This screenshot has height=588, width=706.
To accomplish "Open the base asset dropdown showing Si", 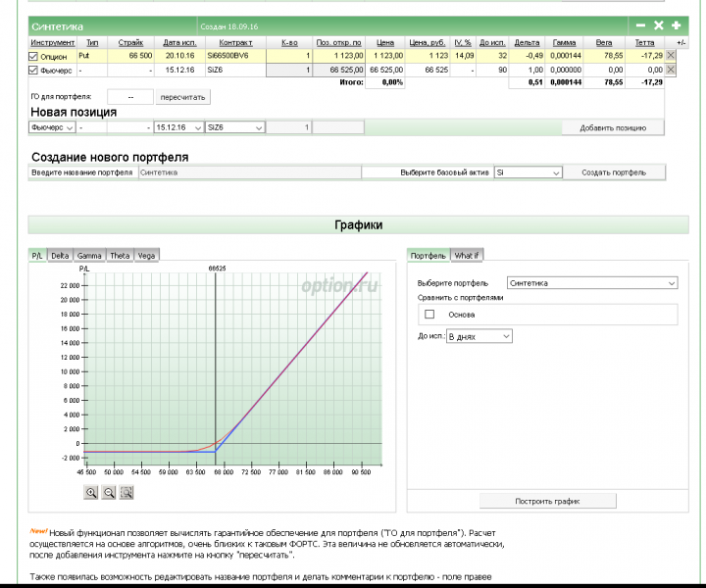I will pyautogui.click(x=529, y=172).
